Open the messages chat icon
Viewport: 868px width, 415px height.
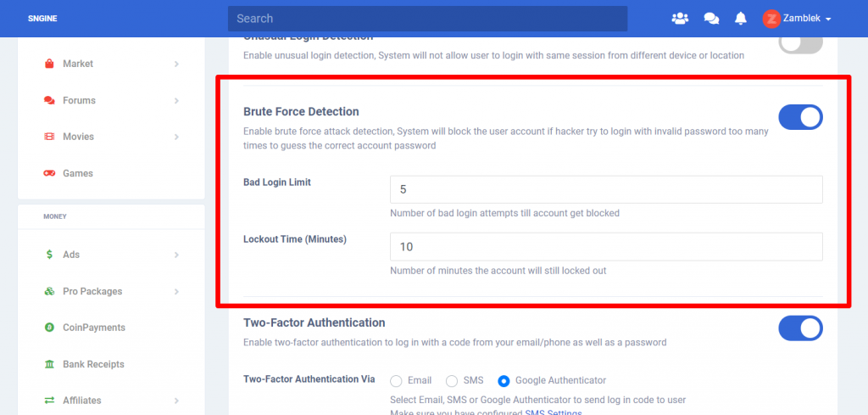711,19
